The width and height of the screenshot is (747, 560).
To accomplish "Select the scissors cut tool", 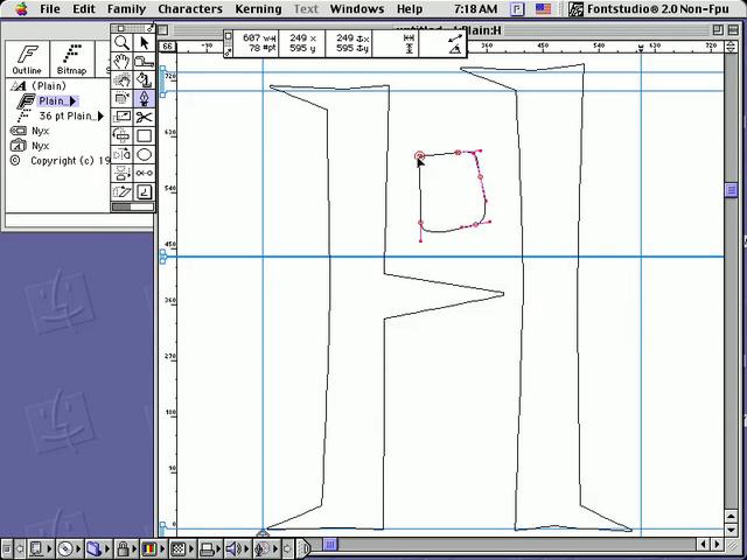I will 144,117.
